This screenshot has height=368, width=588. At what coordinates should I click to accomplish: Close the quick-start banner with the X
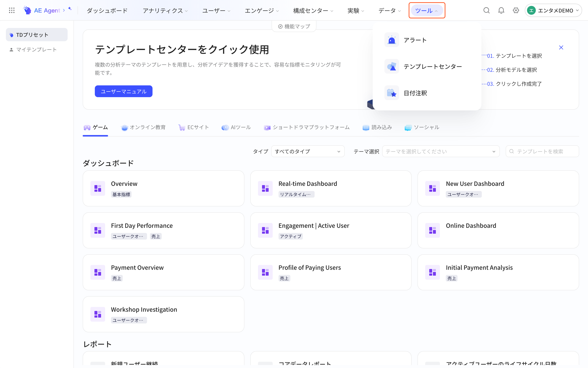pos(561,47)
